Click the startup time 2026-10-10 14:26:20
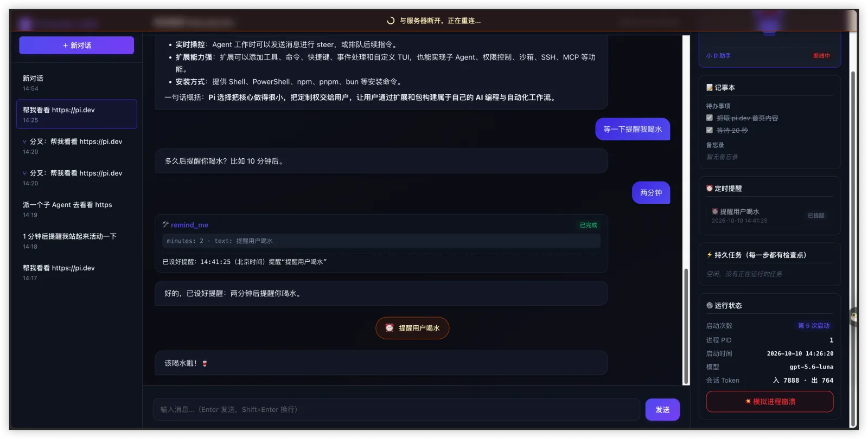Screen dimensions: 868x439 pos(800,353)
